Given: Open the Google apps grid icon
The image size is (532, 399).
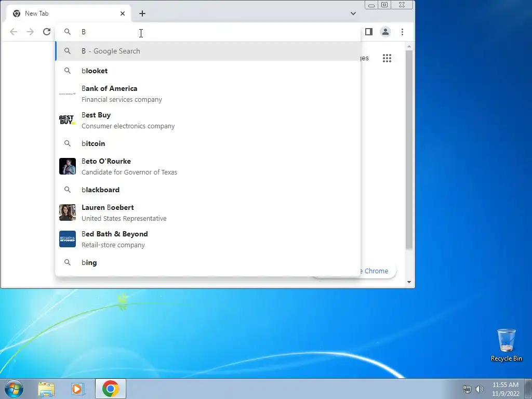Looking at the screenshot, I should pyautogui.click(x=387, y=58).
